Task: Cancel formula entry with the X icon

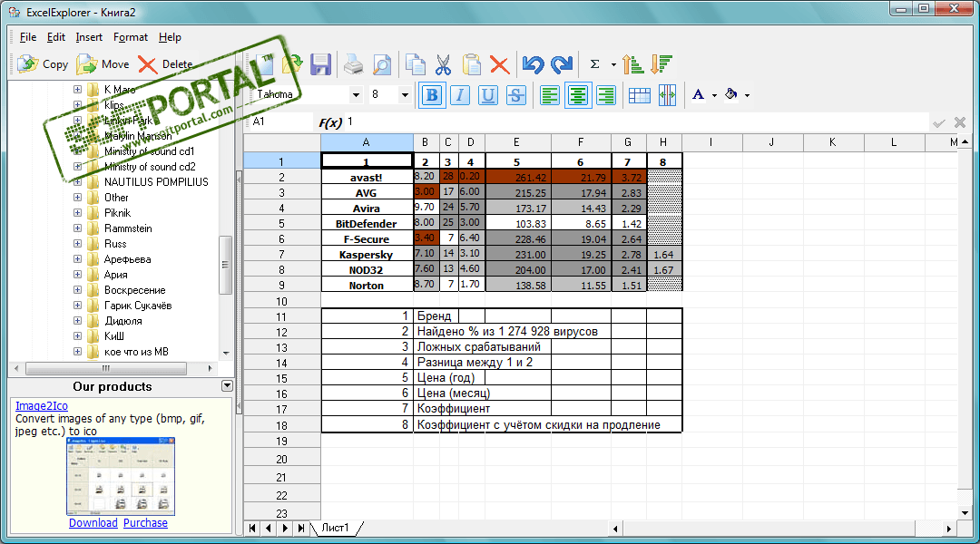Action: click(960, 122)
